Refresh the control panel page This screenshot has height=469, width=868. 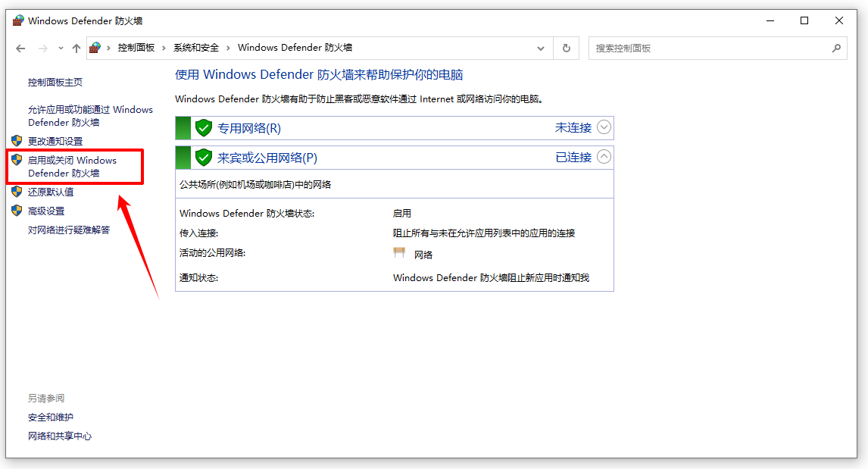point(567,48)
